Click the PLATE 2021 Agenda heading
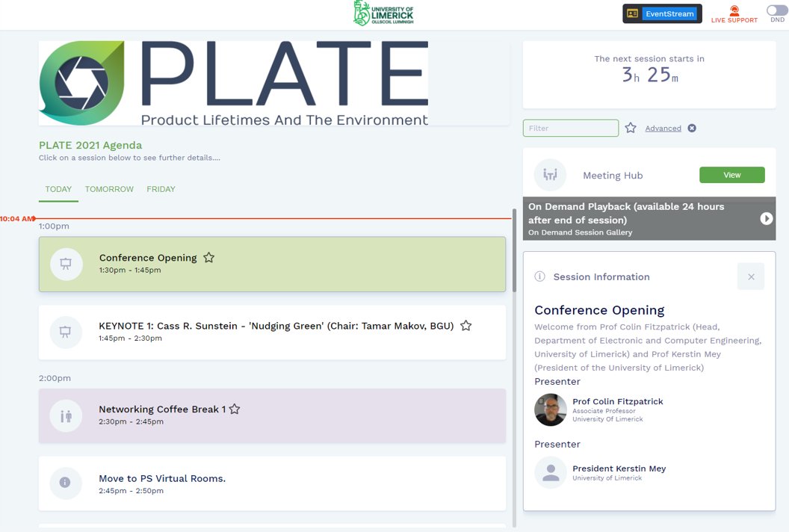Image resolution: width=789 pixels, height=532 pixels. (90, 145)
